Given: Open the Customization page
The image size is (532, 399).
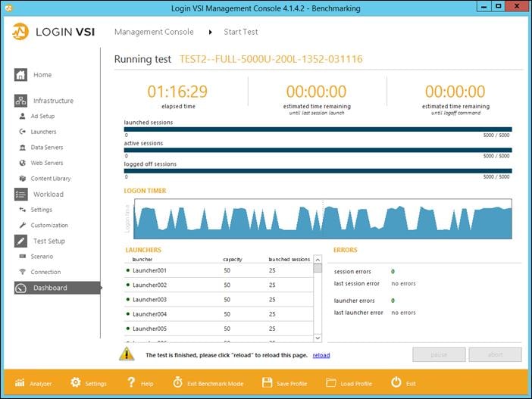Looking at the screenshot, I should click(x=49, y=225).
